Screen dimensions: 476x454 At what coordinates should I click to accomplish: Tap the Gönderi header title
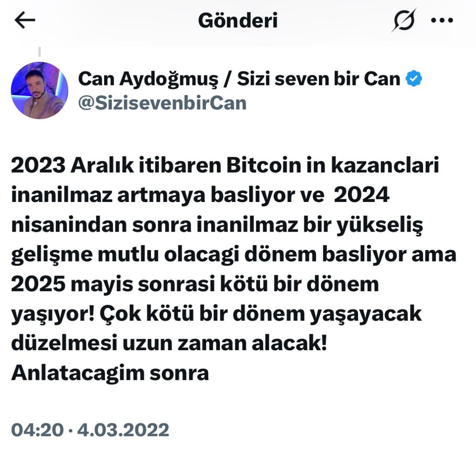(238, 20)
